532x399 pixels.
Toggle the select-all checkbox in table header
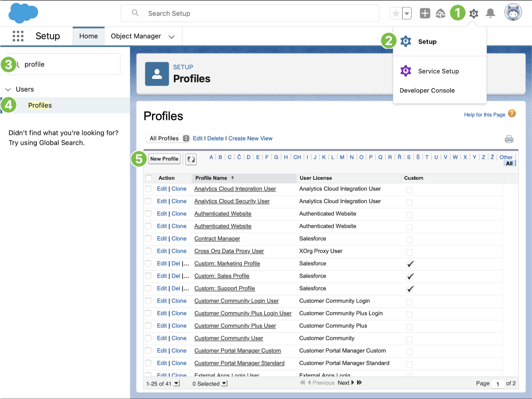[149, 178]
